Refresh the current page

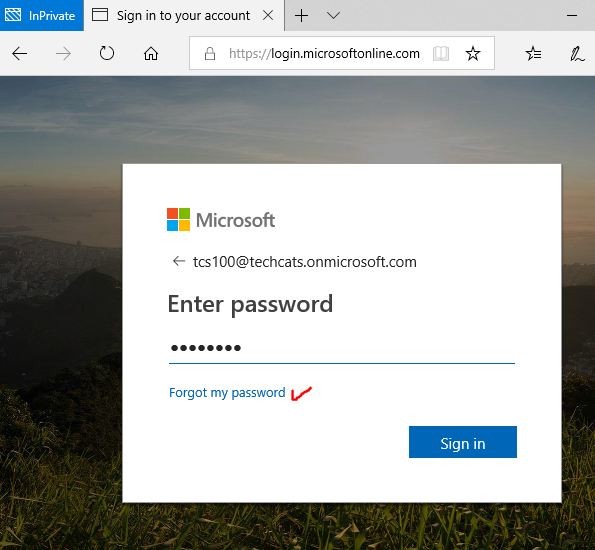point(107,53)
